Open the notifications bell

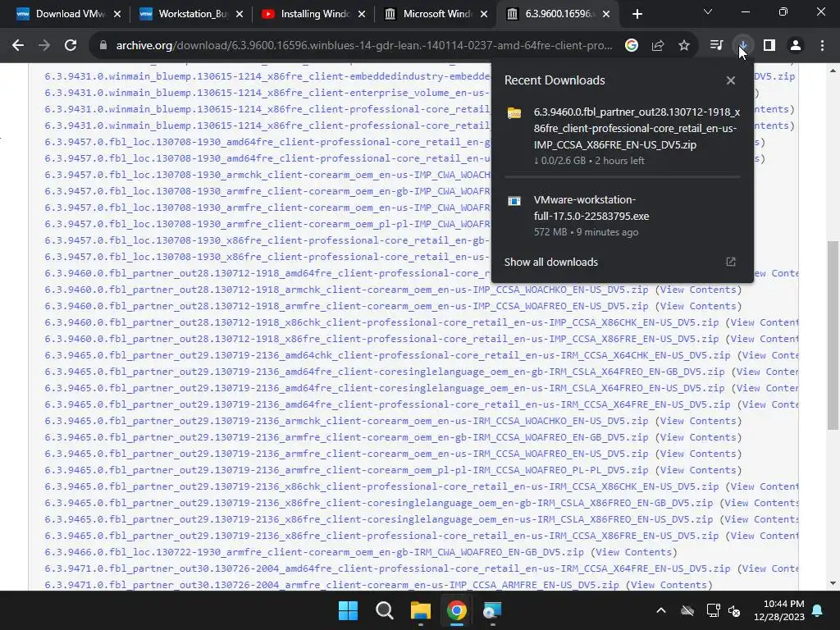(x=818, y=610)
